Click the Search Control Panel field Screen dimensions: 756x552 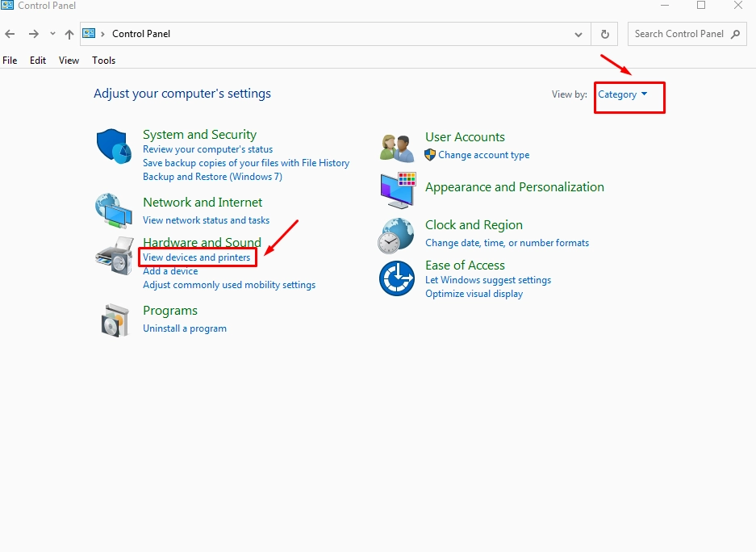(x=679, y=34)
